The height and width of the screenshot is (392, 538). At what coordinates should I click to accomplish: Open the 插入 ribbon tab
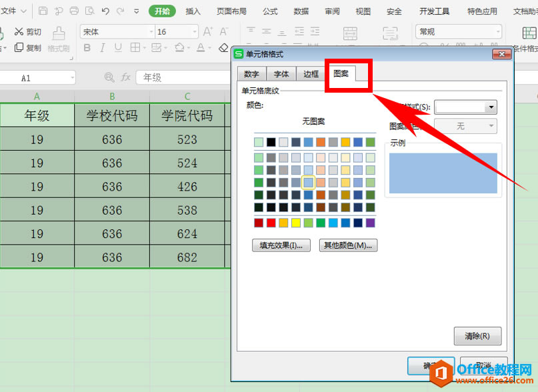click(x=193, y=11)
